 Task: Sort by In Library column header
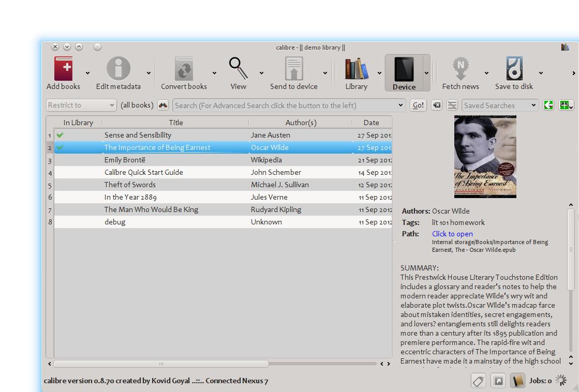[78, 123]
